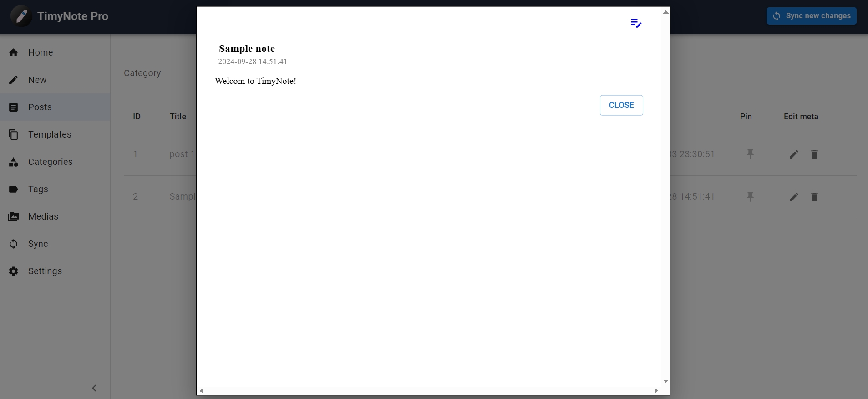Click the TimyNote Pro logo
Screen dimensions: 868x399
coord(21,16)
